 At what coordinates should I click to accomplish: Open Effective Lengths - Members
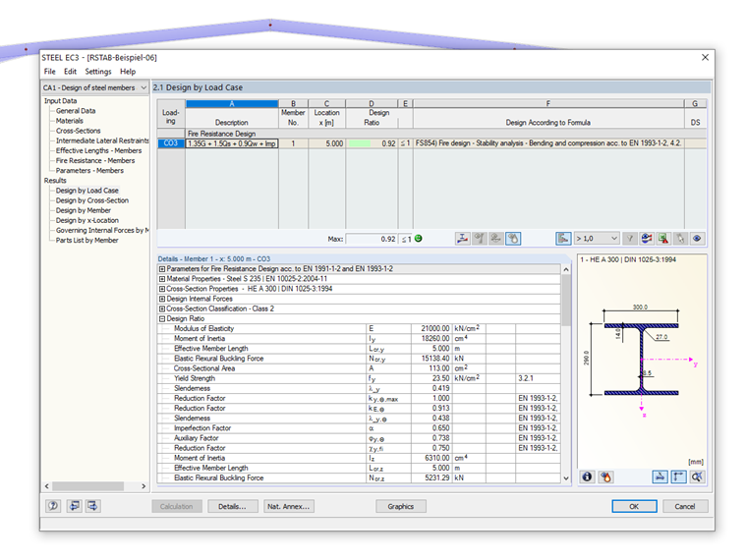98,151
